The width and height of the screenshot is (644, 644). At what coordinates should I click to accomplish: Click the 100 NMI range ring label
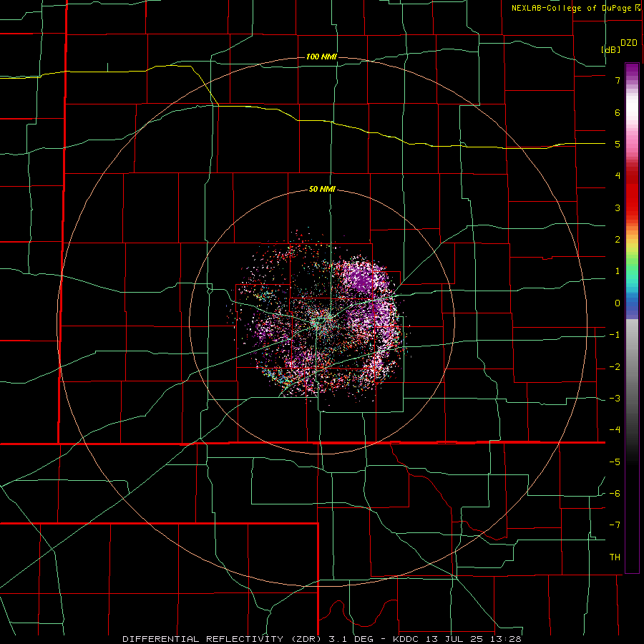coord(321,57)
